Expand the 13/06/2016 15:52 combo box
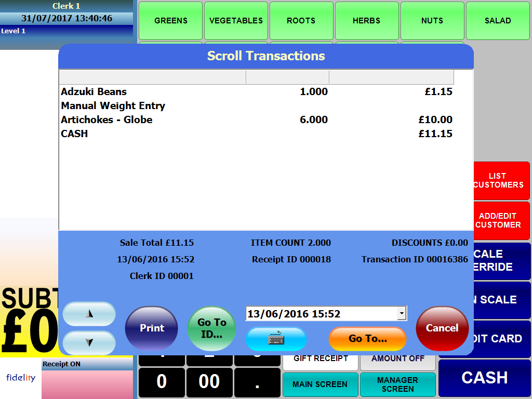 [x=326, y=313]
